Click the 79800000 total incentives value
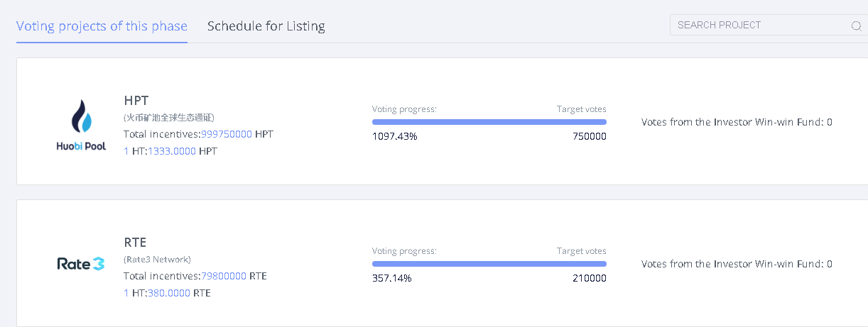The height and width of the screenshot is (327, 868). (x=224, y=276)
